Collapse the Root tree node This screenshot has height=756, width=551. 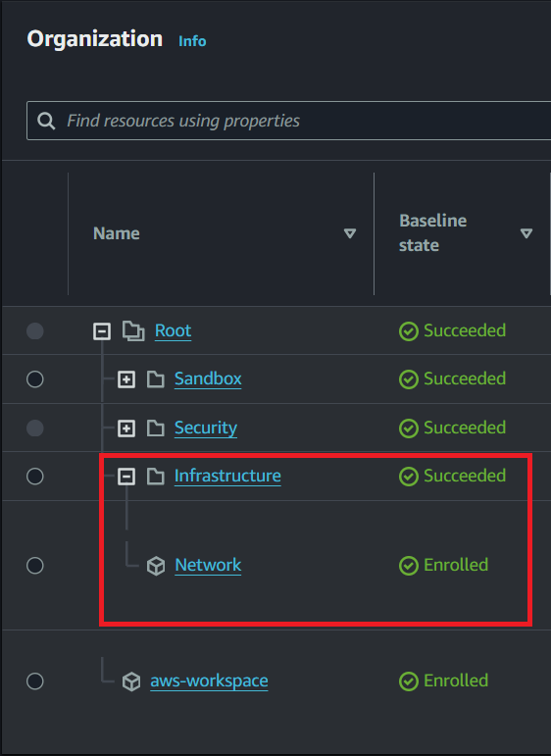click(102, 331)
